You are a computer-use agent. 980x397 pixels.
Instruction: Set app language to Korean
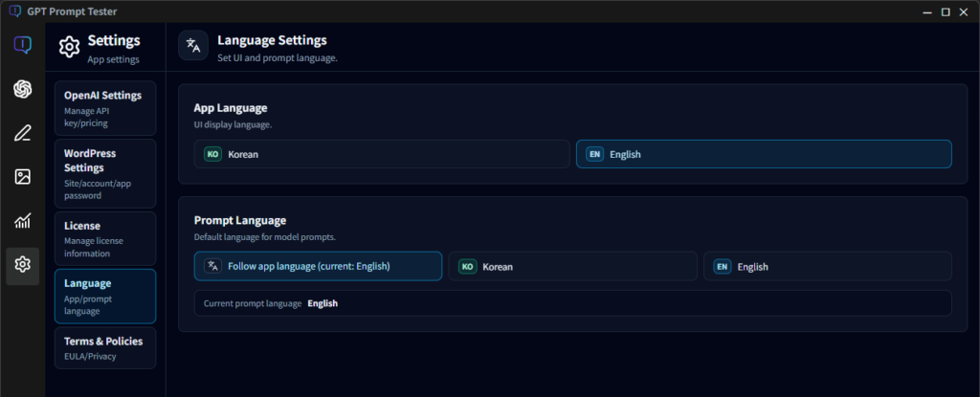382,154
